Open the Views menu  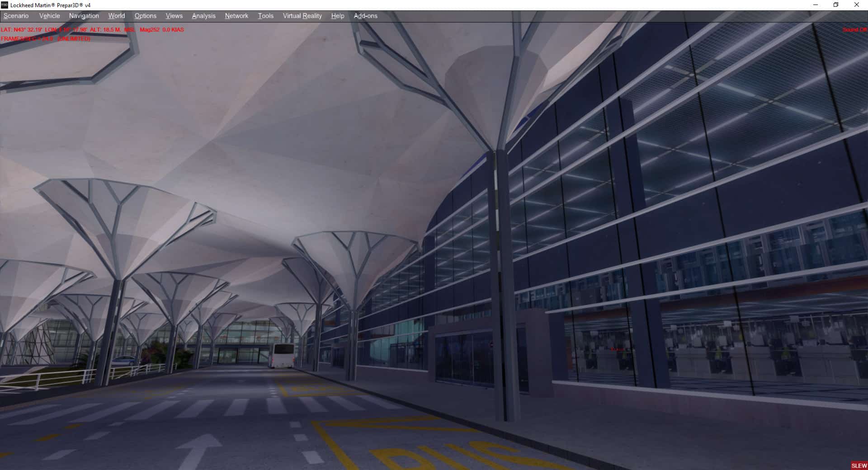click(174, 16)
